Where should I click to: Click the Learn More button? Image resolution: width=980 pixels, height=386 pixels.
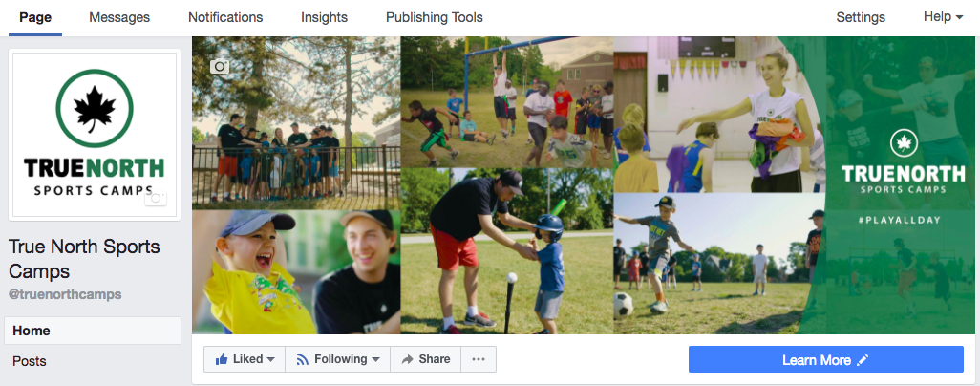(x=826, y=359)
